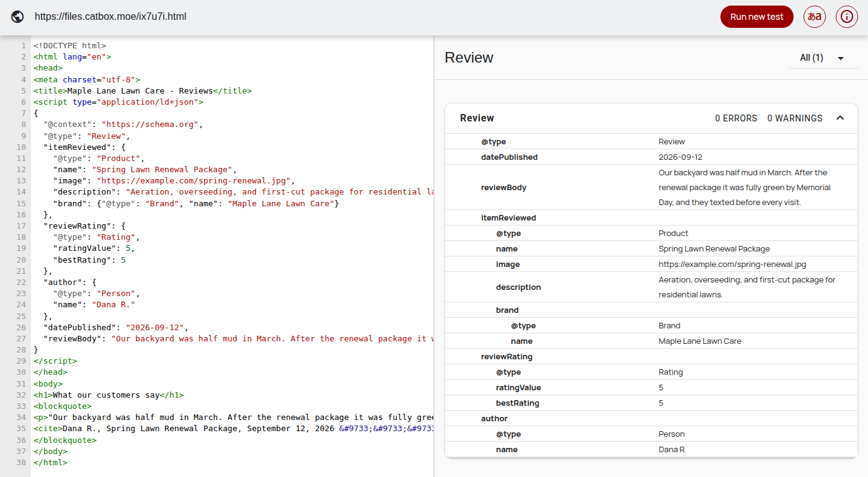Viewport: 868px width, 477px height.
Task: Click code line number 27
Action: [x=22, y=338]
